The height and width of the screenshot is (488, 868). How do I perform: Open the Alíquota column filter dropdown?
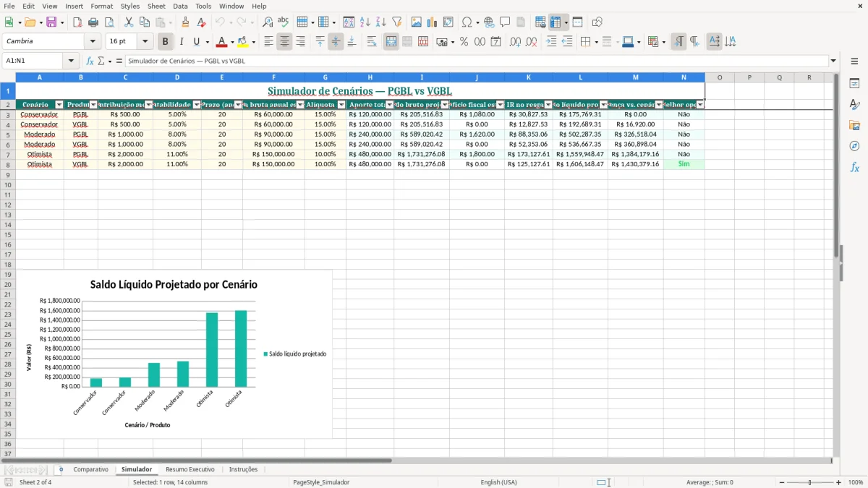point(341,105)
